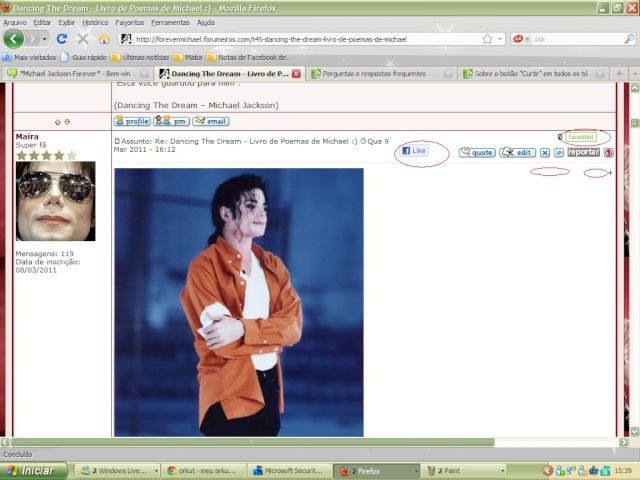Open the home page icon

point(104,39)
